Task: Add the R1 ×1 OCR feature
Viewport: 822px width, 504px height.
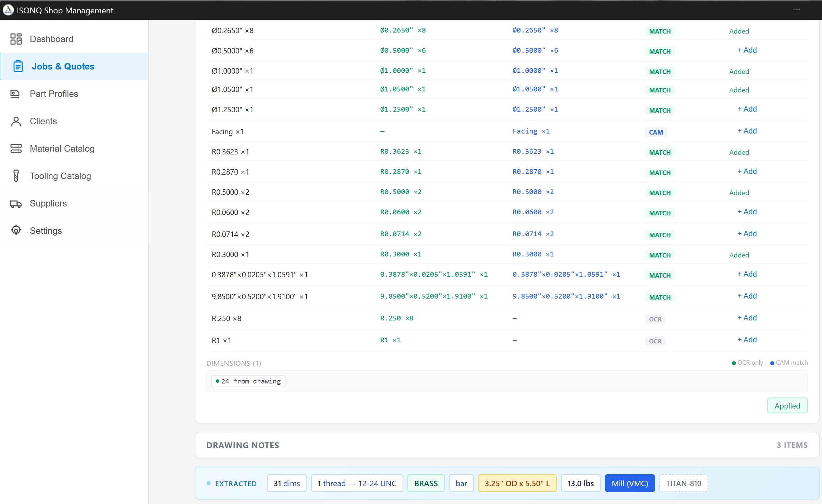Action: coord(747,340)
